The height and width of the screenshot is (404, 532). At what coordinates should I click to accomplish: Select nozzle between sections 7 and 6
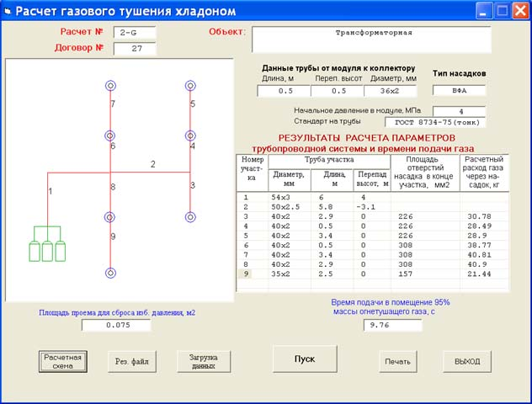point(110,136)
